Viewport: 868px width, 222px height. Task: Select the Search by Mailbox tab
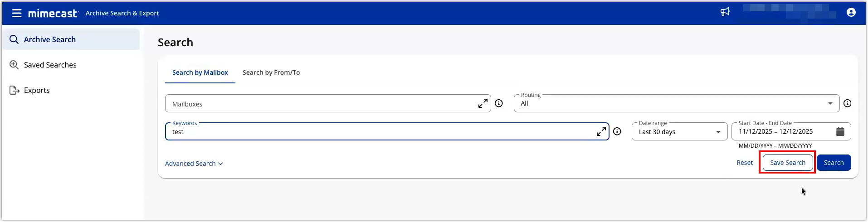coord(200,72)
